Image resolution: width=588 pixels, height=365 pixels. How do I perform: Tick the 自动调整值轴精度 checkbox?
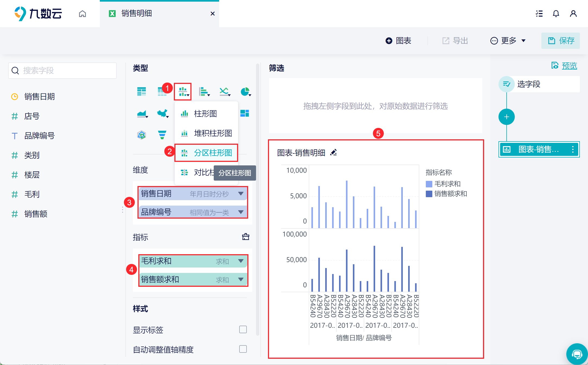243,349
